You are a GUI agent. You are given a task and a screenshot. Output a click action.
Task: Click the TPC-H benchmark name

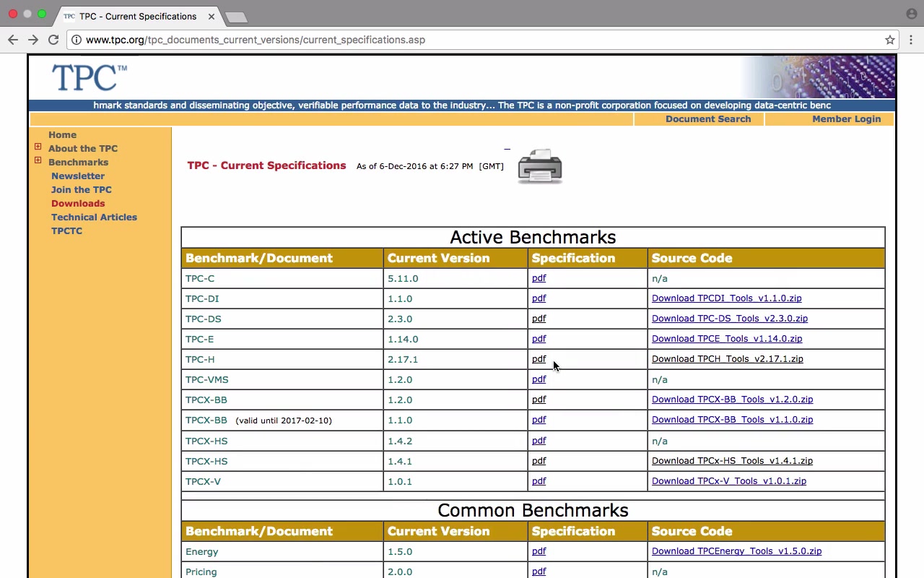click(200, 359)
